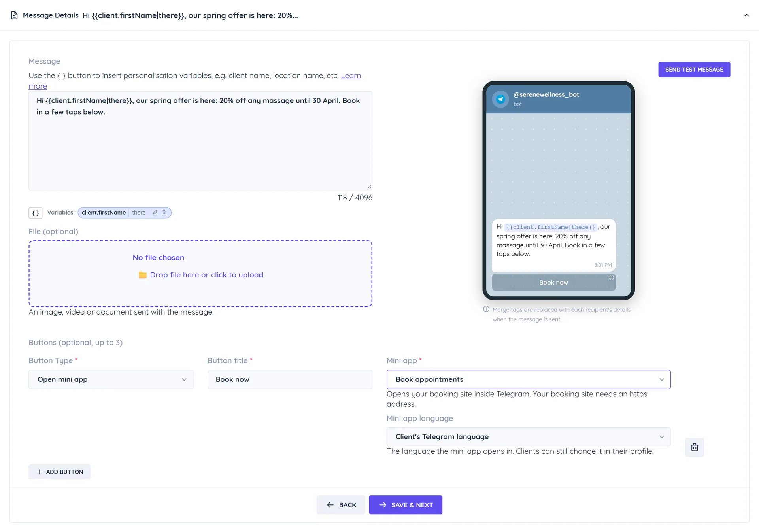Go back with the Back button
Screen dimensions: 759x532
click(341, 505)
